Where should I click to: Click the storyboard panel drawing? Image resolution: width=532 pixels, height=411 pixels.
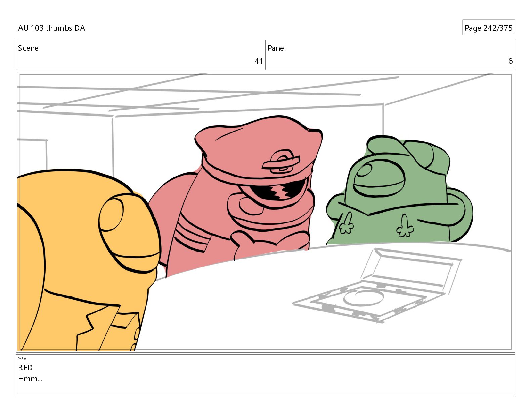pyautogui.click(x=265, y=212)
